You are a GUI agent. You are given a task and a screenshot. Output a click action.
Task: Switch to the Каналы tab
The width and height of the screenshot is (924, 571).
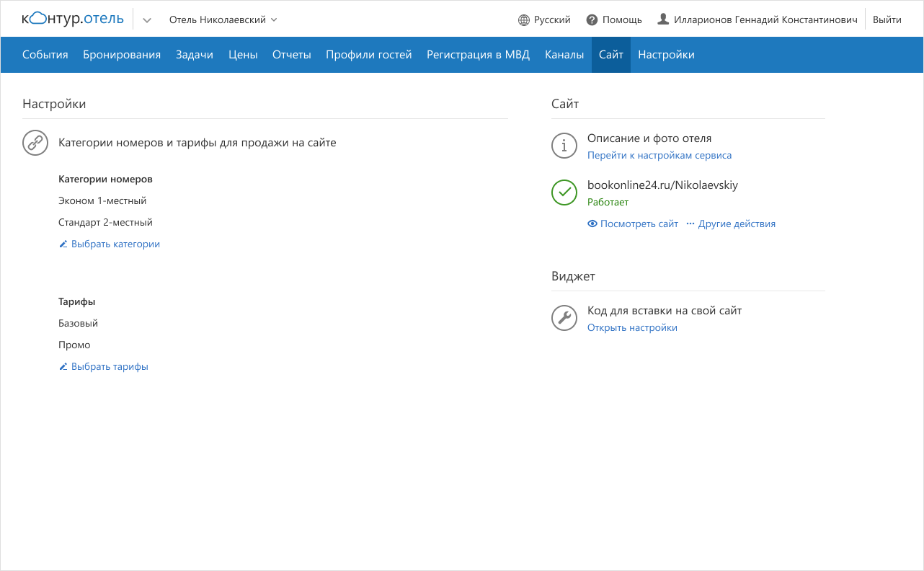click(564, 55)
